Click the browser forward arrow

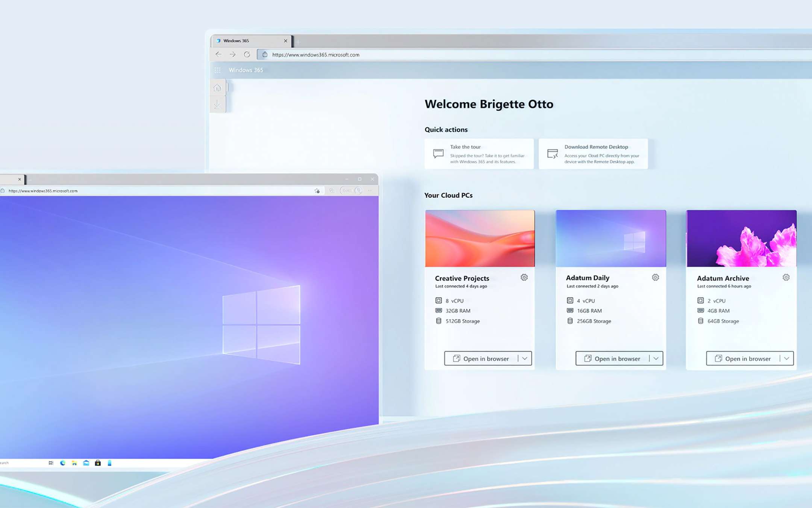point(233,55)
